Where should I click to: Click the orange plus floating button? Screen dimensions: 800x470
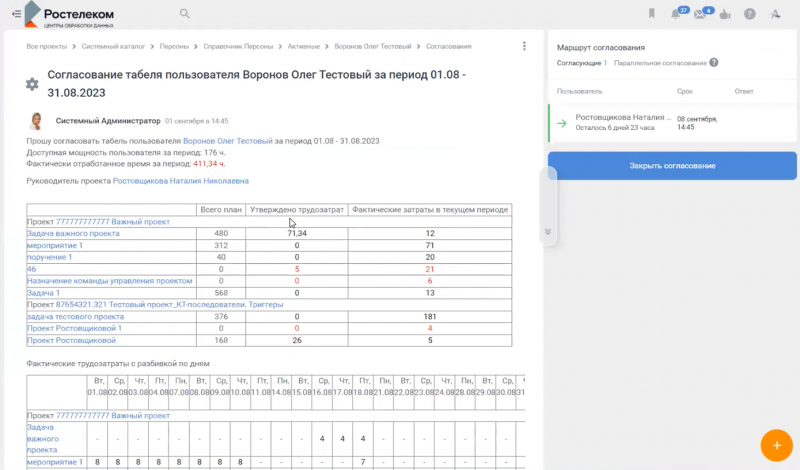click(776, 443)
